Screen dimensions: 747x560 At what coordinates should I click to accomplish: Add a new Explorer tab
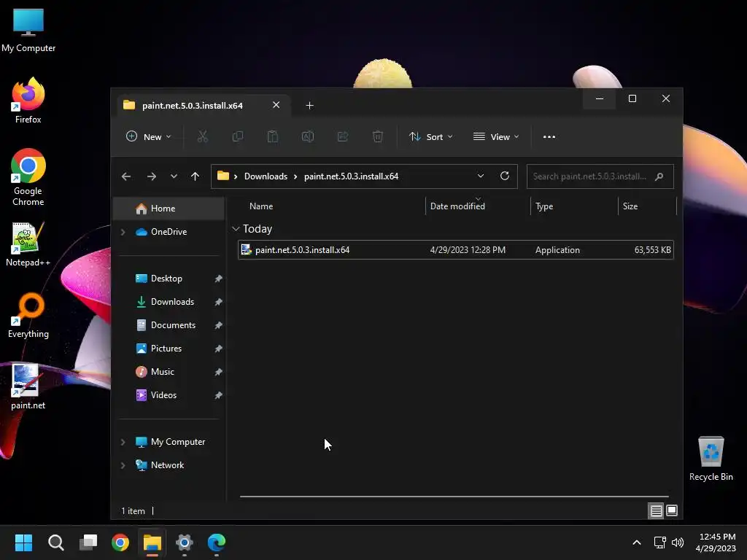[x=309, y=106]
